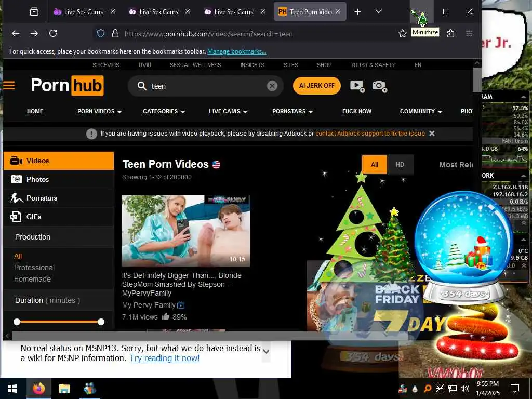Open a new tab with the plus icon
The height and width of the screenshot is (399, 532).
point(357,12)
